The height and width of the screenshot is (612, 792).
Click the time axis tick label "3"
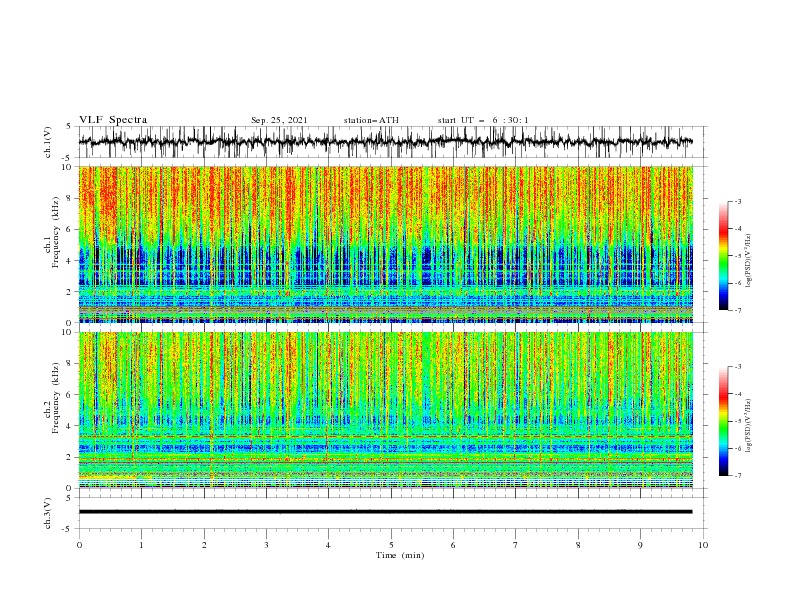pyautogui.click(x=266, y=545)
